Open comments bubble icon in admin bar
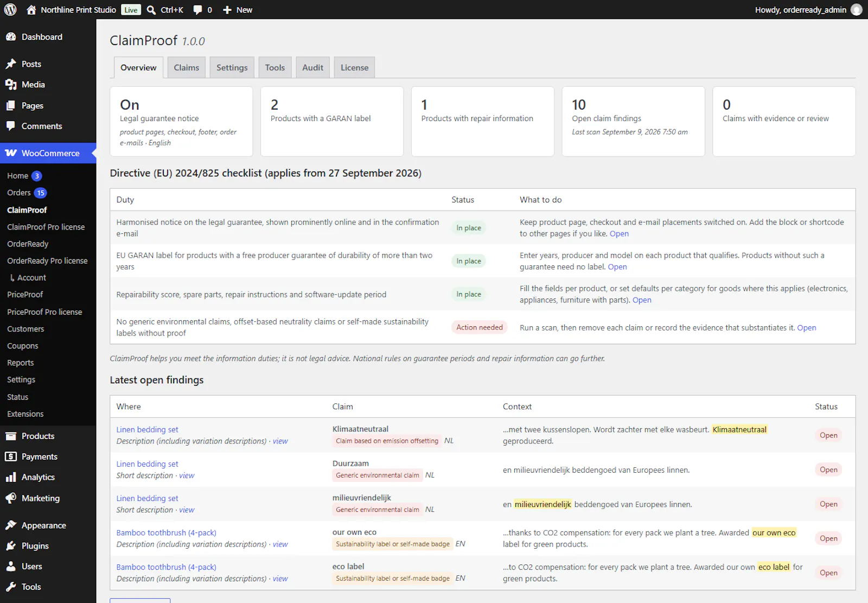The image size is (868, 603). (197, 10)
